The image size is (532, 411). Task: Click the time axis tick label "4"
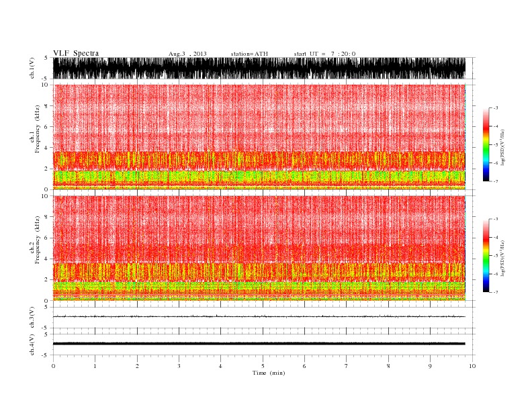coord(220,366)
